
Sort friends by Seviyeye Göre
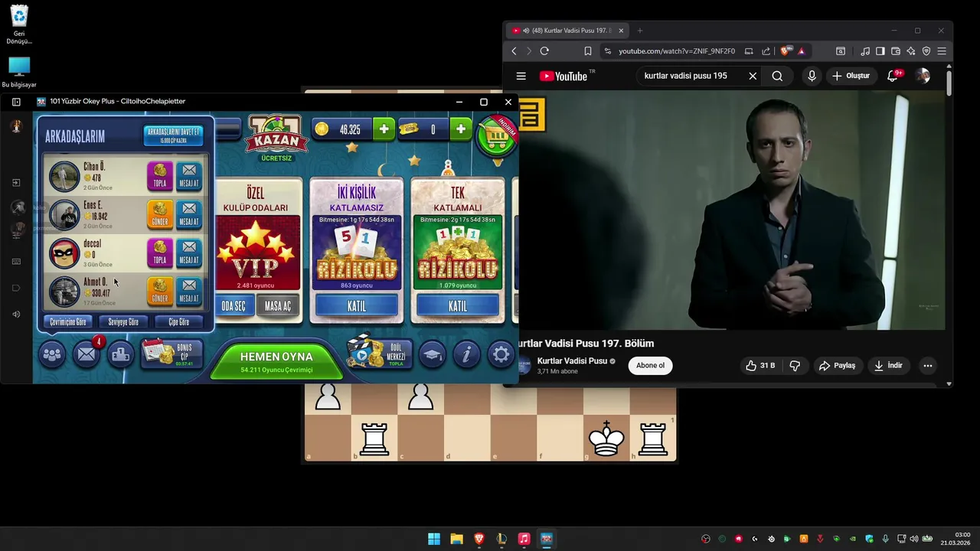tap(123, 322)
